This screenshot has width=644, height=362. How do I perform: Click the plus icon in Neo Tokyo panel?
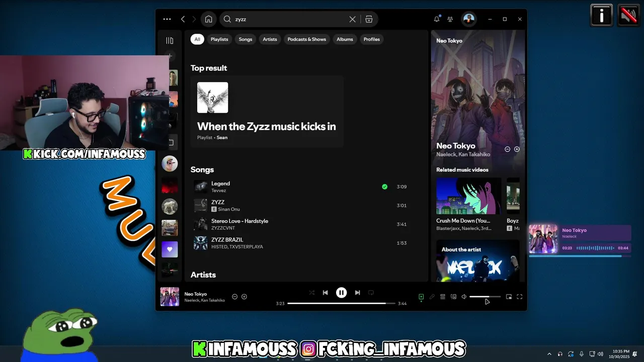coord(517,149)
